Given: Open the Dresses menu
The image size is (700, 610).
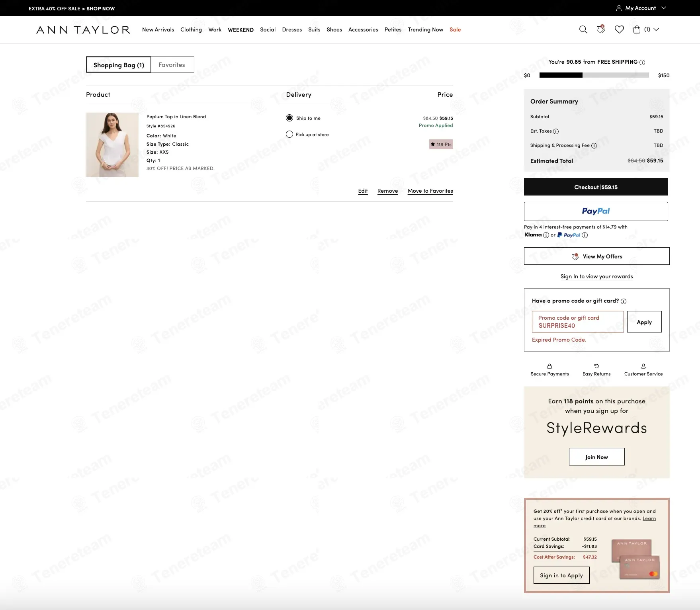Looking at the screenshot, I should 292,29.
